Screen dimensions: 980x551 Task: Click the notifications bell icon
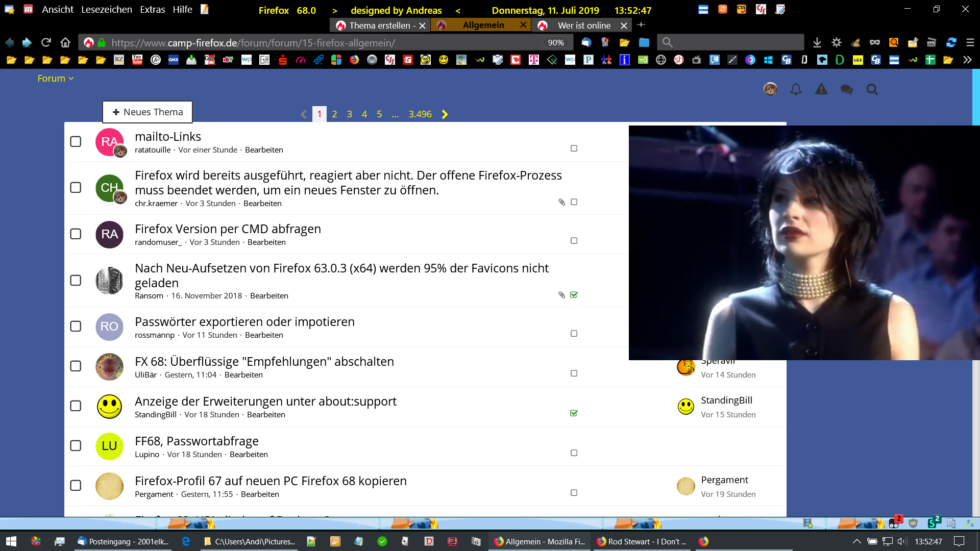point(796,90)
